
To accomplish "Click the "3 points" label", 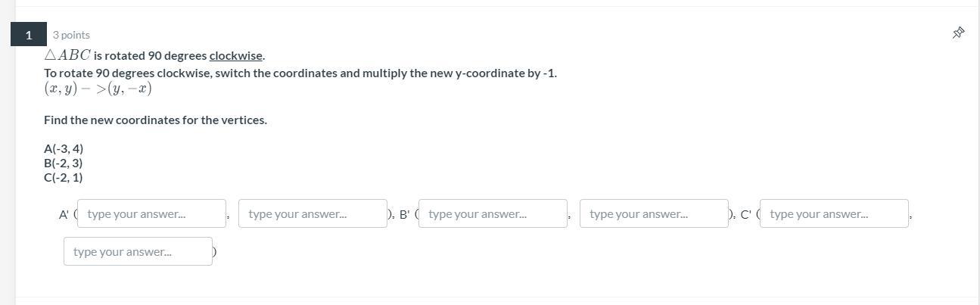I will (x=71, y=35).
